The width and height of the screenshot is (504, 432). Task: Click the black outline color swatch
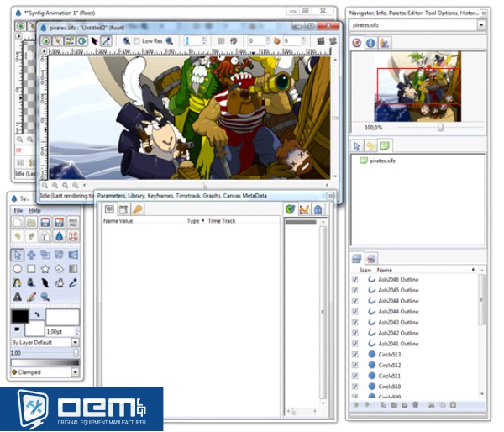click(x=20, y=317)
